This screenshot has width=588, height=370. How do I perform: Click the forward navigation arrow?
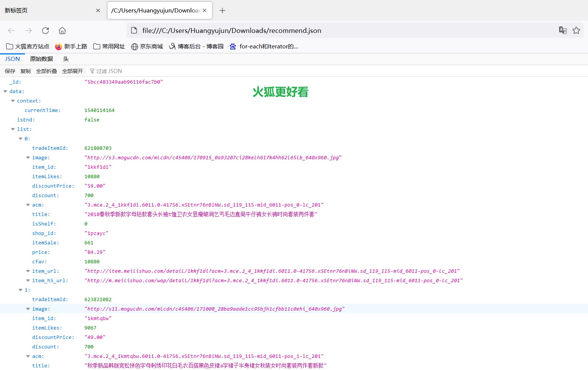click(28, 31)
